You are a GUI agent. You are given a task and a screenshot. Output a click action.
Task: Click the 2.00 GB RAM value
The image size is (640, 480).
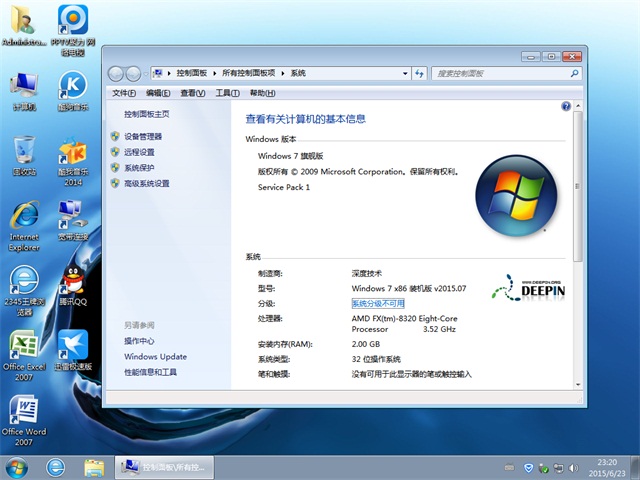point(366,344)
